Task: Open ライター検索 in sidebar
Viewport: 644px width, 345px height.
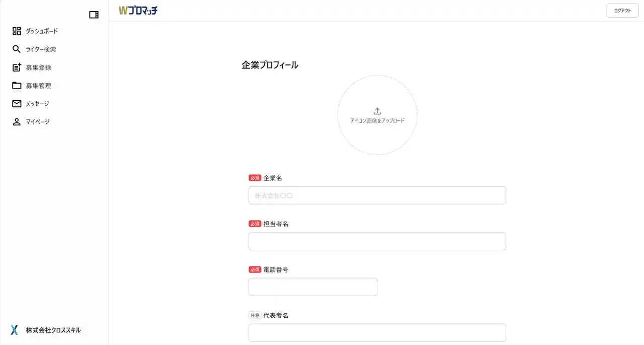Action: pyautogui.click(x=41, y=49)
